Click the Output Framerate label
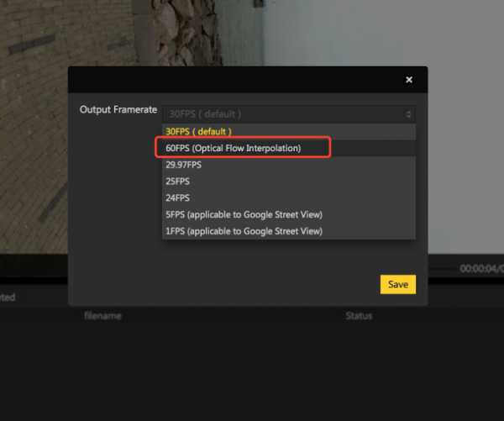This screenshot has width=504, height=421. (118, 110)
